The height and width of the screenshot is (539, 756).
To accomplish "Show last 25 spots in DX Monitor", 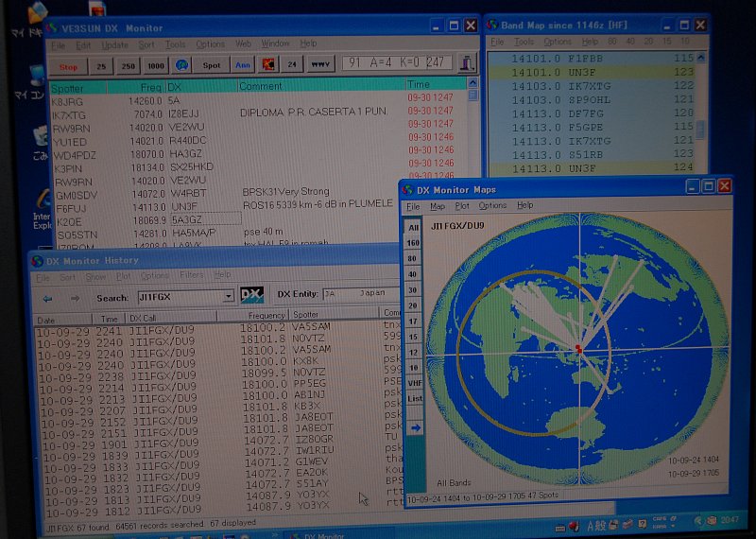I will [101, 66].
